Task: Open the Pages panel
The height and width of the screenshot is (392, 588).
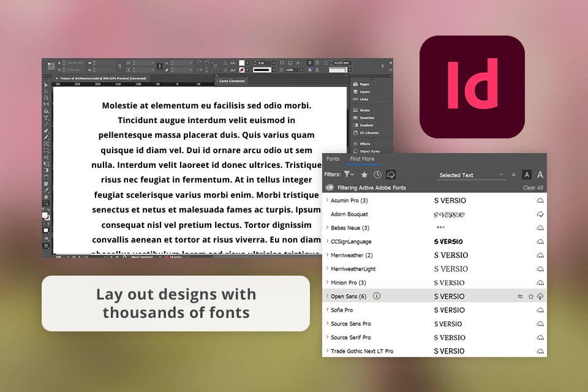Action: pyautogui.click(x=361, y=85)
